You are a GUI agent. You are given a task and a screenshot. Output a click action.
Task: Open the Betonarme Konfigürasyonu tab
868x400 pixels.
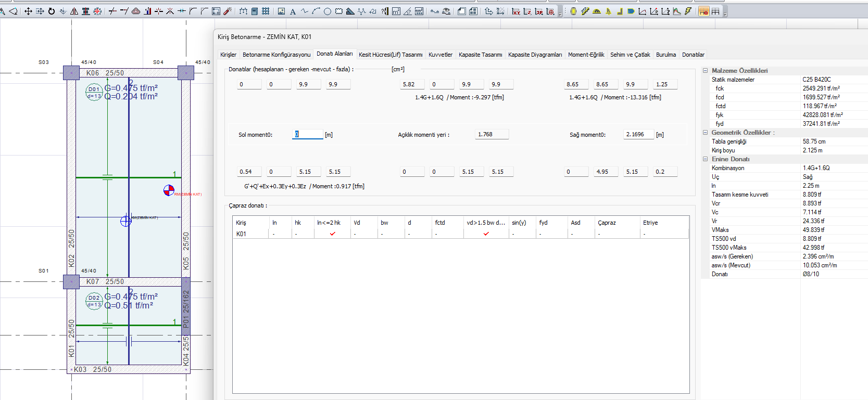point(276,55)
